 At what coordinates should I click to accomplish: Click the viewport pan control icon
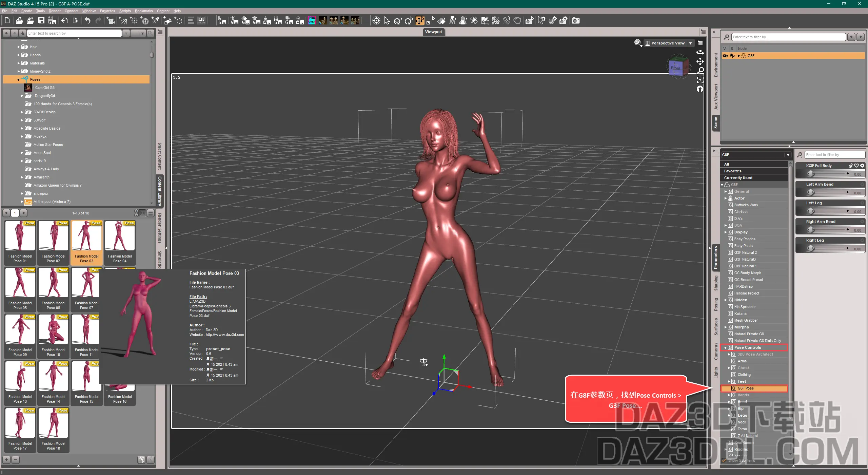700,61
